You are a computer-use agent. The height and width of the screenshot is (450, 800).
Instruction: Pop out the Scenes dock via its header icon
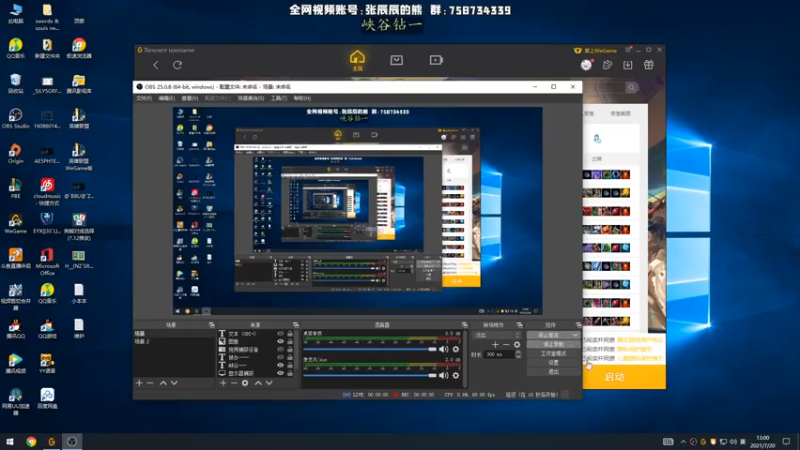(212, 324)
